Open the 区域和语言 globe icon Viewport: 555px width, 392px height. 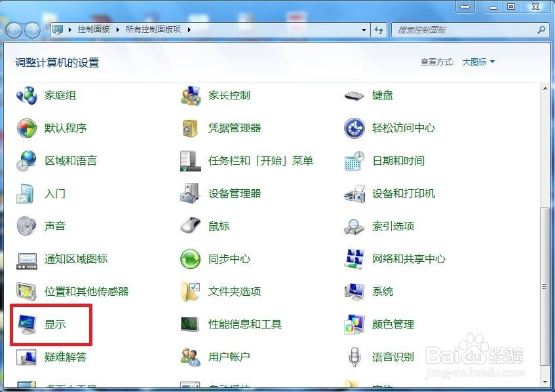coord(27,161)
